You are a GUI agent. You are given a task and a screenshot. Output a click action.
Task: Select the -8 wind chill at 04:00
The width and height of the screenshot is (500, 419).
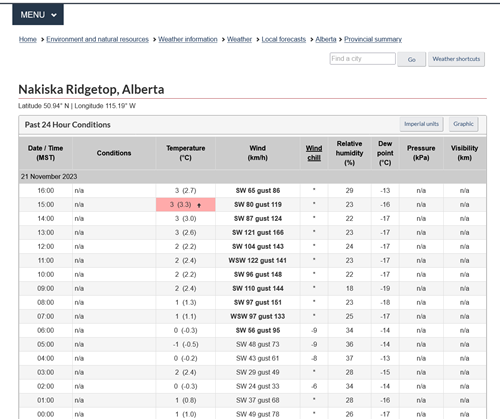pyautogui.click(x=314, y=359)
